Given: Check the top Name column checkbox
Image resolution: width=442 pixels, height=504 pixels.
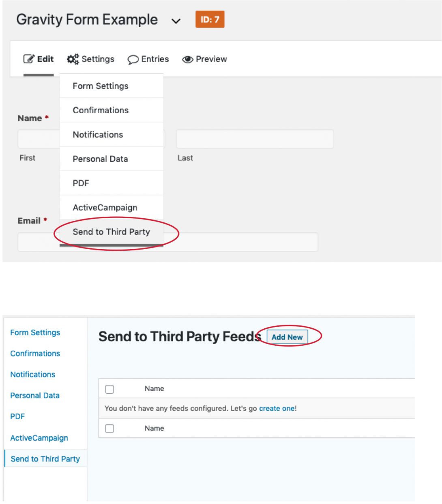Looking at the screenshot, I should [109, 389].
